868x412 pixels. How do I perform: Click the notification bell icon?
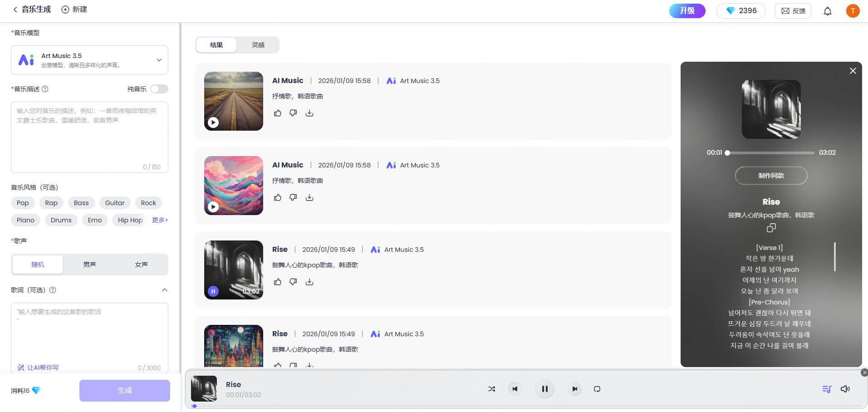pos(828,10)
